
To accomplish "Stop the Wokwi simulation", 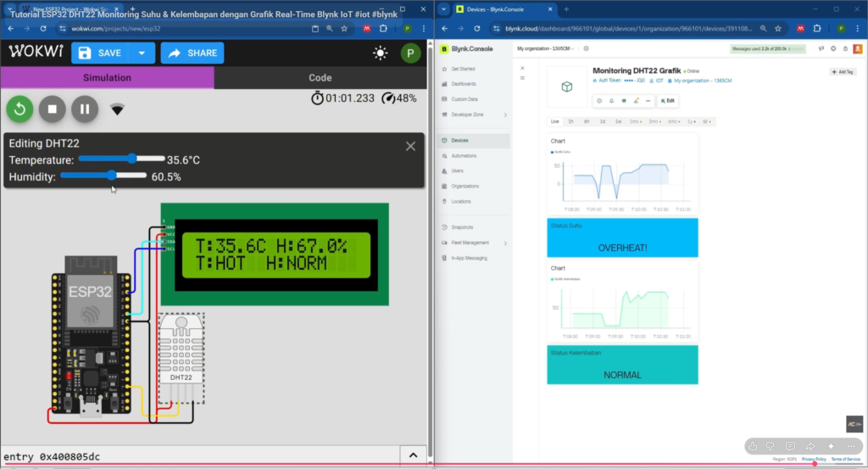I will (53, 109).
